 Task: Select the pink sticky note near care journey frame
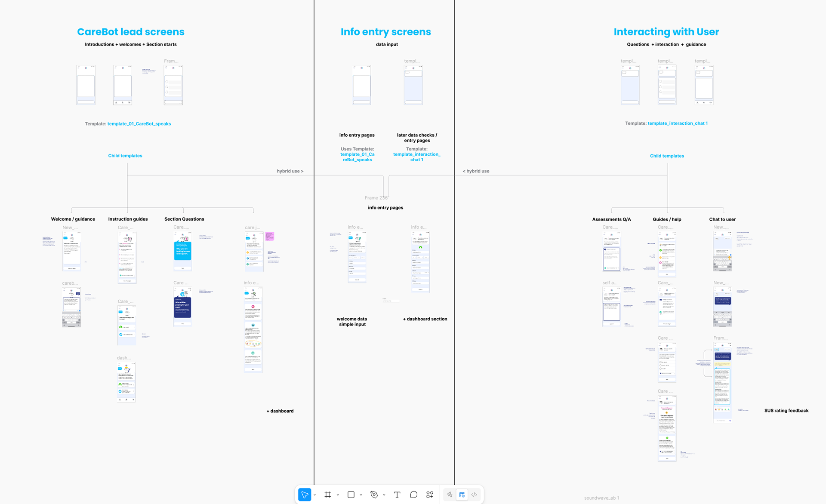click(270, 236)
